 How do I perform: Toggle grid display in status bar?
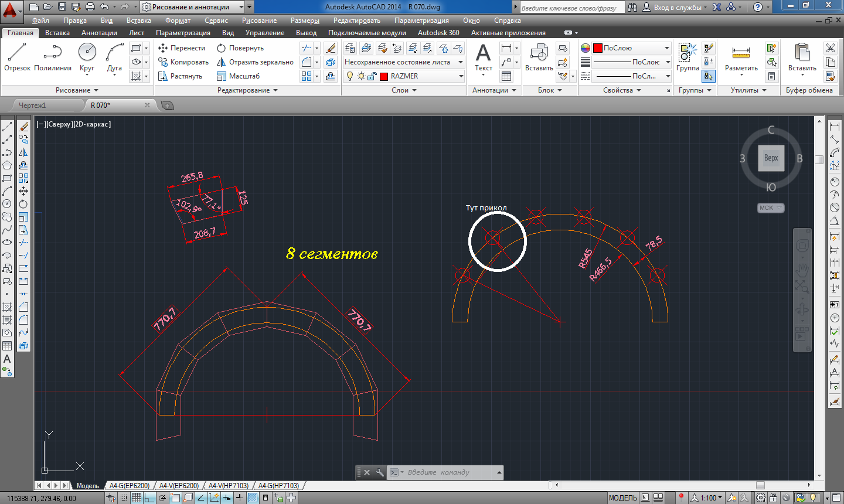click(x=137, y=498)
